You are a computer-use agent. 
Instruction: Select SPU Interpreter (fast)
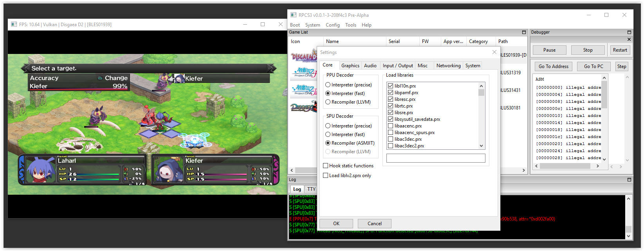pos(345,134)
